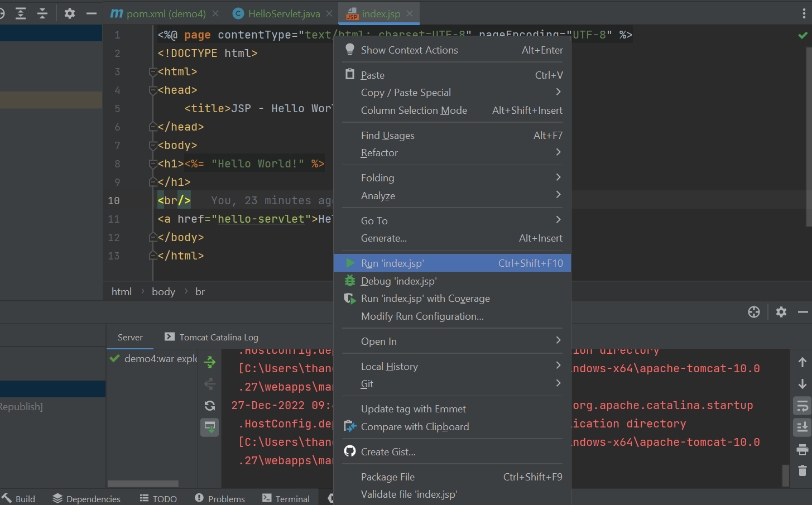This screenshot has width=812, height=505.
Task: Select Package File menu item
Action: pos(452,477)
